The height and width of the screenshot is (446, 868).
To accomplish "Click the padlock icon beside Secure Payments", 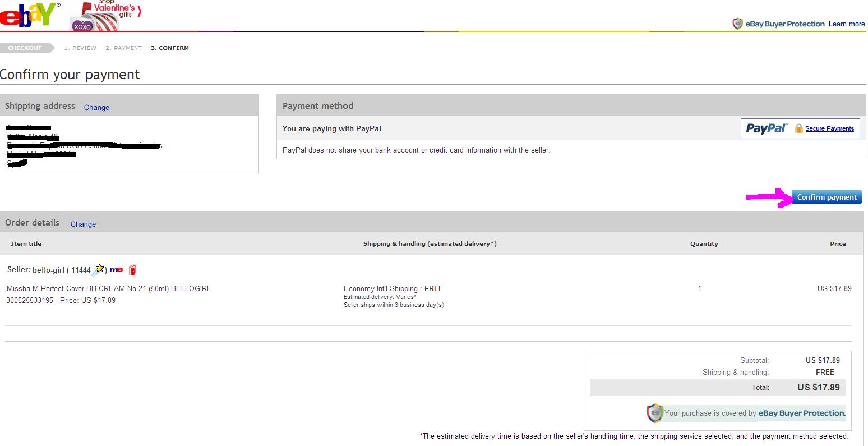I will pyautogui.click(x=798, y=128).
